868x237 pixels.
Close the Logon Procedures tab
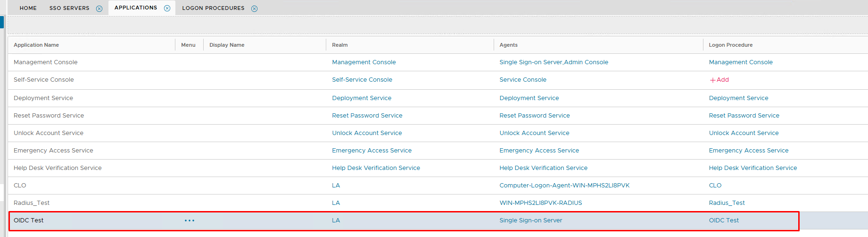[x=254, y=8]
